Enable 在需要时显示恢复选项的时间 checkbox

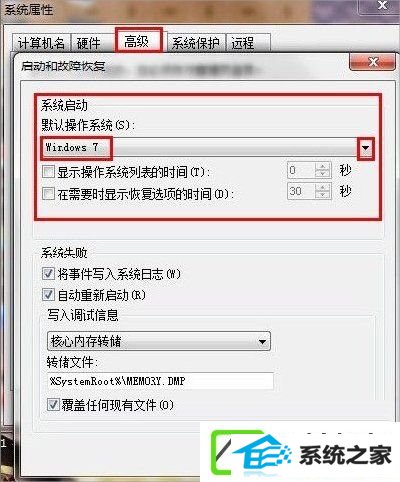click(48, 193)
